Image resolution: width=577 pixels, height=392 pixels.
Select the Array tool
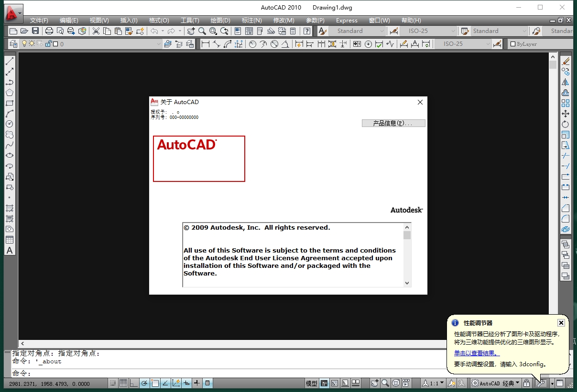(x=566, y=103)
